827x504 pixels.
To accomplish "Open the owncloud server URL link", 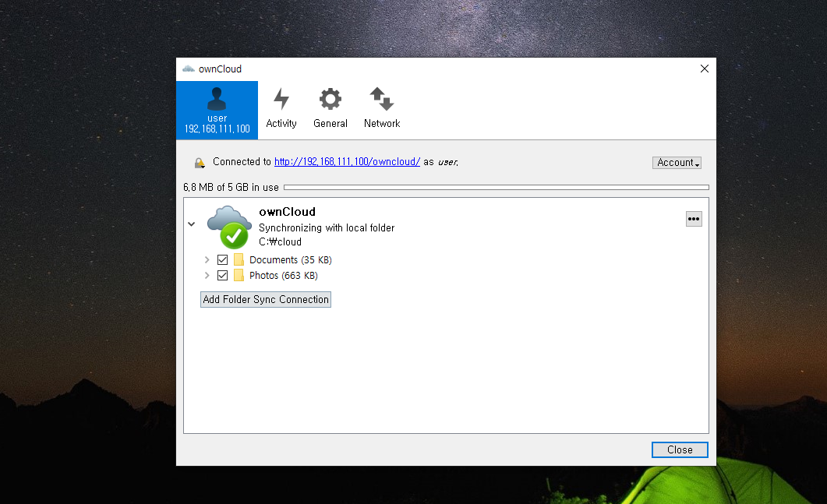I will [x=347, y=162].
